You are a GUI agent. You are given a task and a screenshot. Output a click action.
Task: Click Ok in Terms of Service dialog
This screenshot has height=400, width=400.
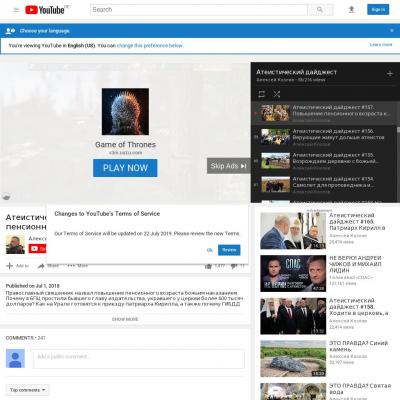[x=210, y=250]
